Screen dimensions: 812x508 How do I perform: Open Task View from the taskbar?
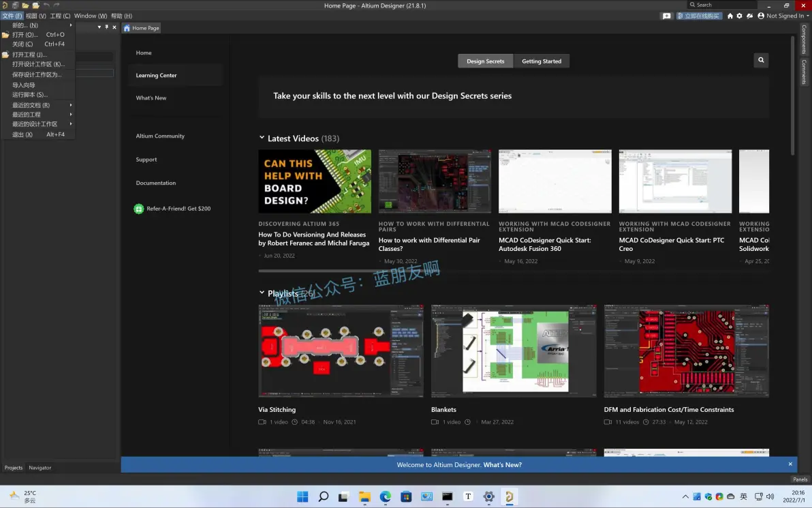tap(343, 496)
